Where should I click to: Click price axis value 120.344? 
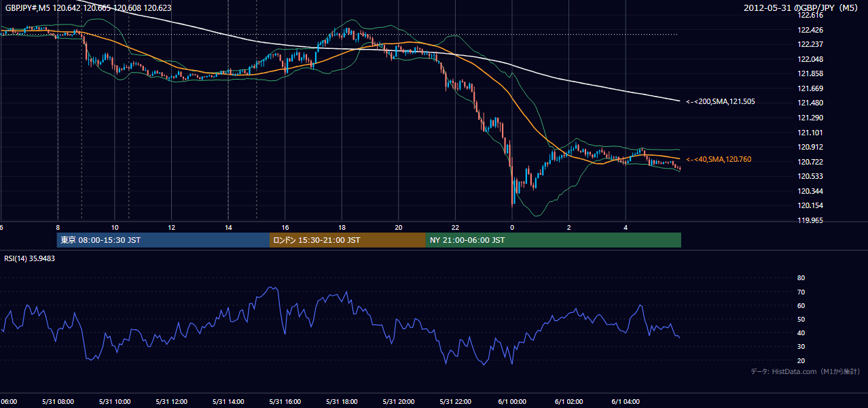point(810,191)
